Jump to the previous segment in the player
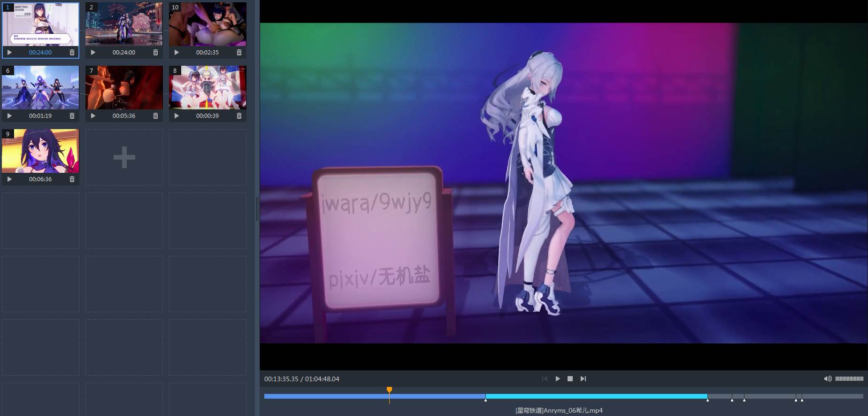The width and height of the screenshot is (868, 416). tap(545, 379)
